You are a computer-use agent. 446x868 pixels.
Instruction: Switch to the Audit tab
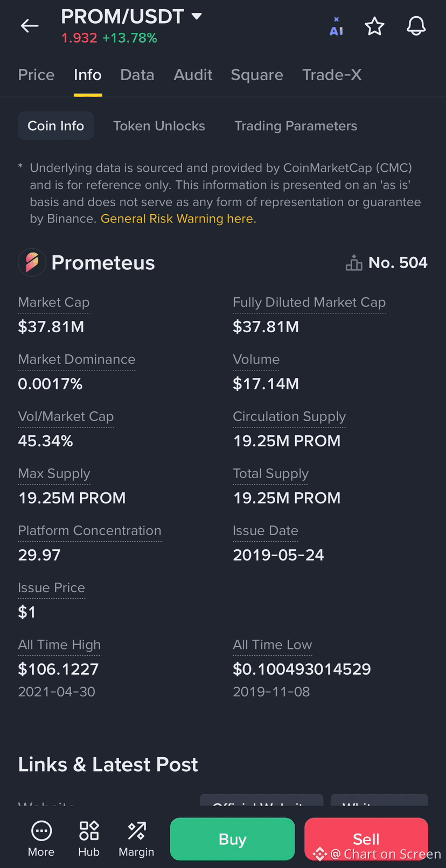[193, 75]
